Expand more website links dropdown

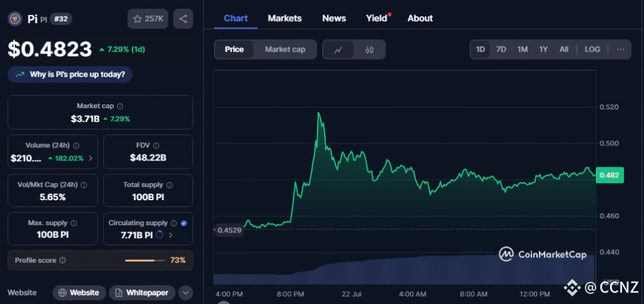point(186,293)
